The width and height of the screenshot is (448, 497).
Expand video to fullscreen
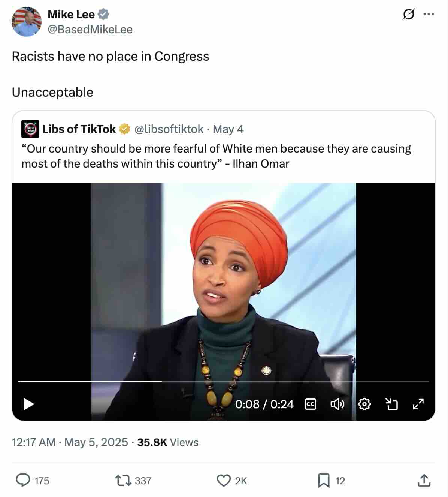418,404
